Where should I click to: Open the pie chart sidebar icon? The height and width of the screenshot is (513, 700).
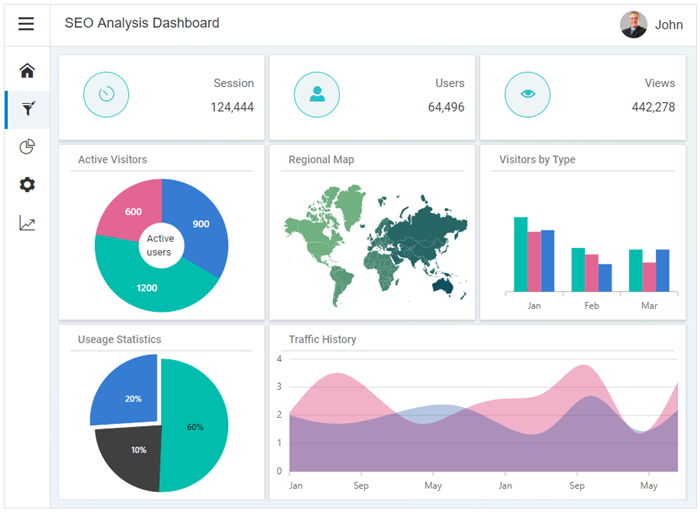pos(27,147)
